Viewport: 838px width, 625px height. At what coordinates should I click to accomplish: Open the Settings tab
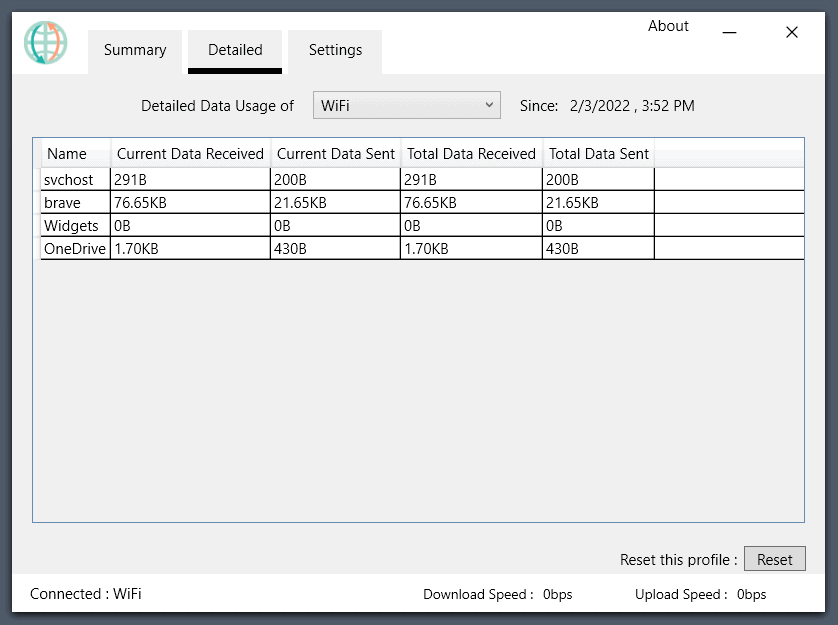click(334, 50)
